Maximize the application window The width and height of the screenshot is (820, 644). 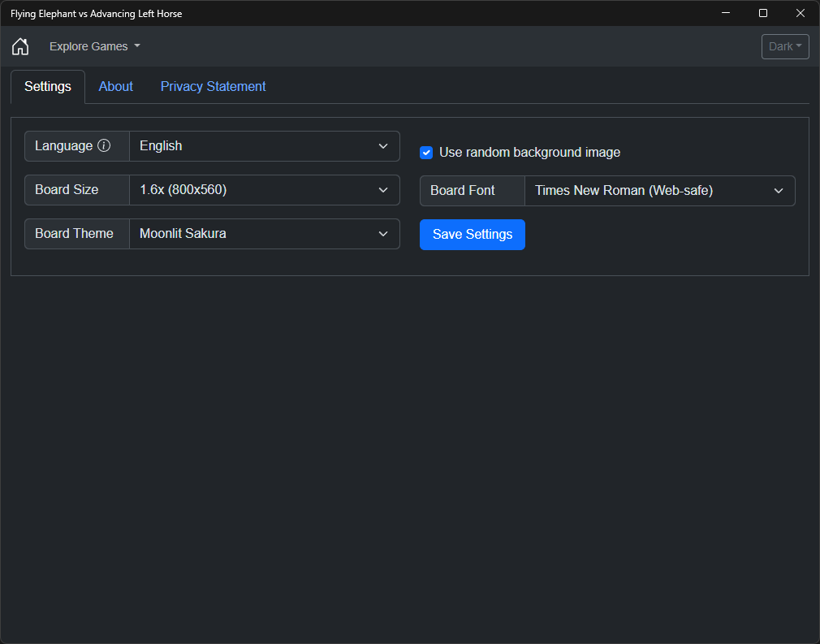pos(763,13)
